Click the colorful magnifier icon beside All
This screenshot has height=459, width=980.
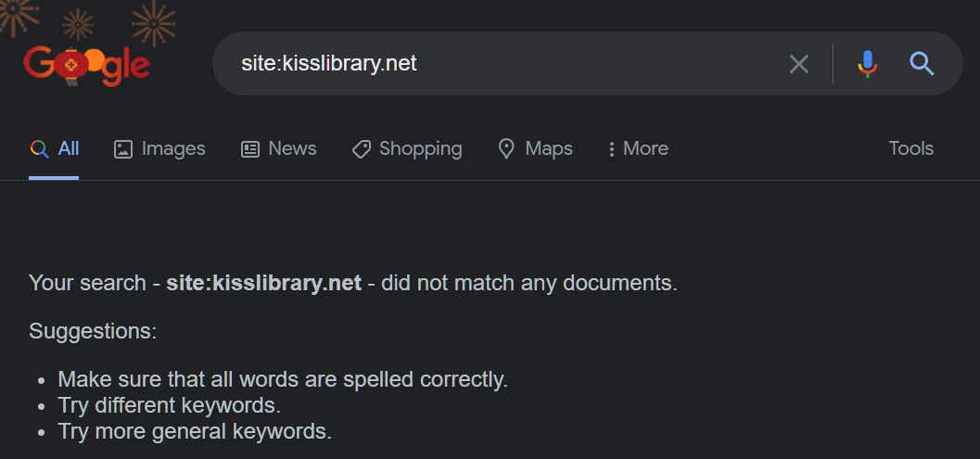[x=39, y=149]
